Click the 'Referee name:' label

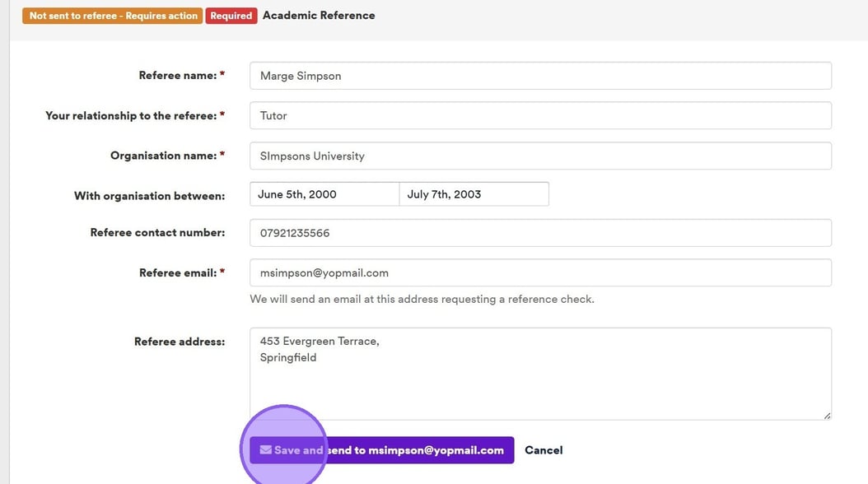point(177,76)
